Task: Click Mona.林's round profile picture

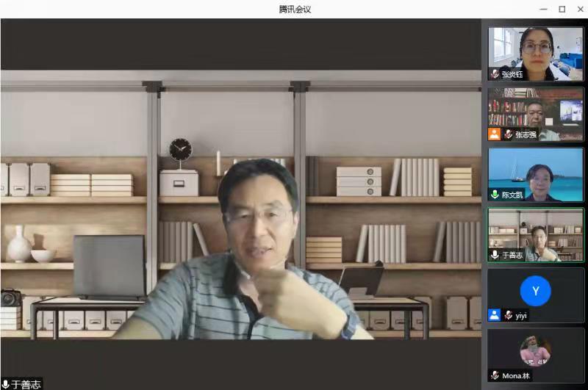Action: pos(535,351)
